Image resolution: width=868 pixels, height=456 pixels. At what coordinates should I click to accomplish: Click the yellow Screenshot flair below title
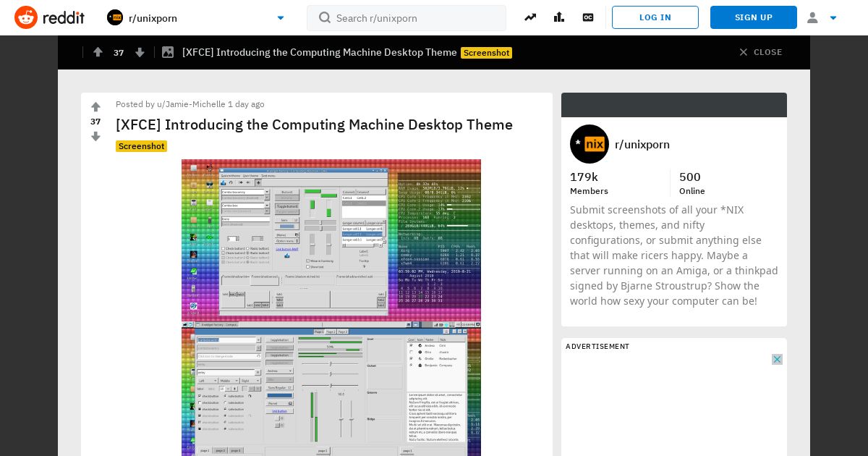coord(141,146)
